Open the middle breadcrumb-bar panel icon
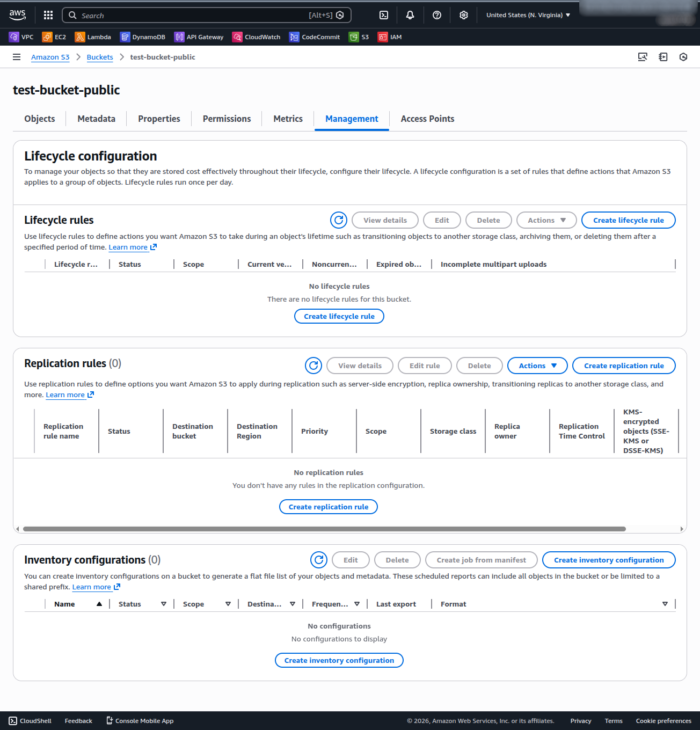 point(663,57)
